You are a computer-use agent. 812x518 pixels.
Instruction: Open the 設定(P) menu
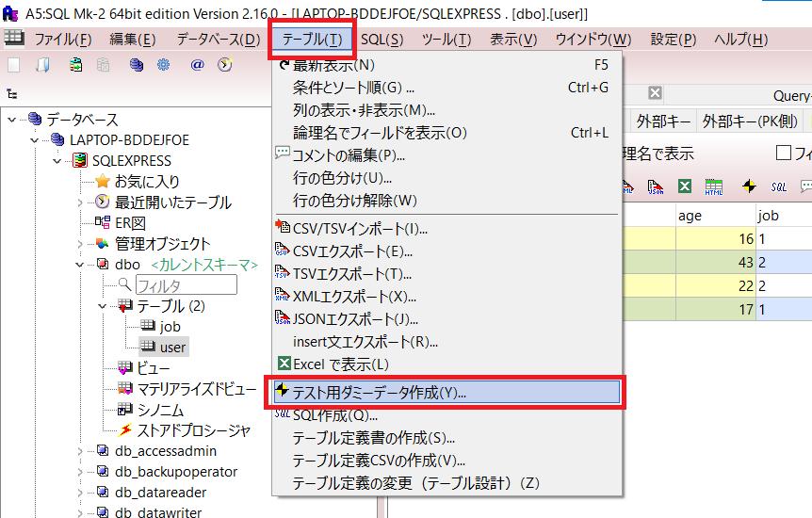[674, 40]
